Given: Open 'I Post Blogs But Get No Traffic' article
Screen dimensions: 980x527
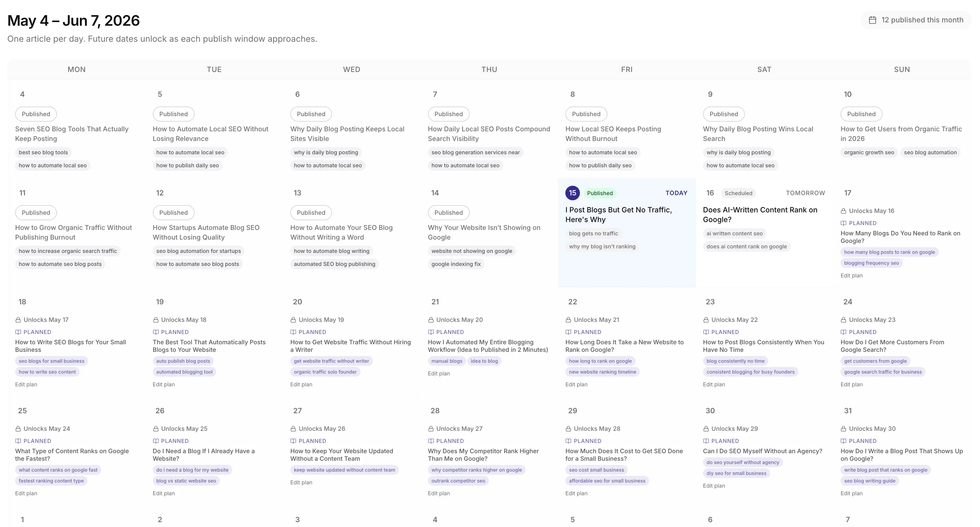Looking at the screenshot, I should 618,215.
